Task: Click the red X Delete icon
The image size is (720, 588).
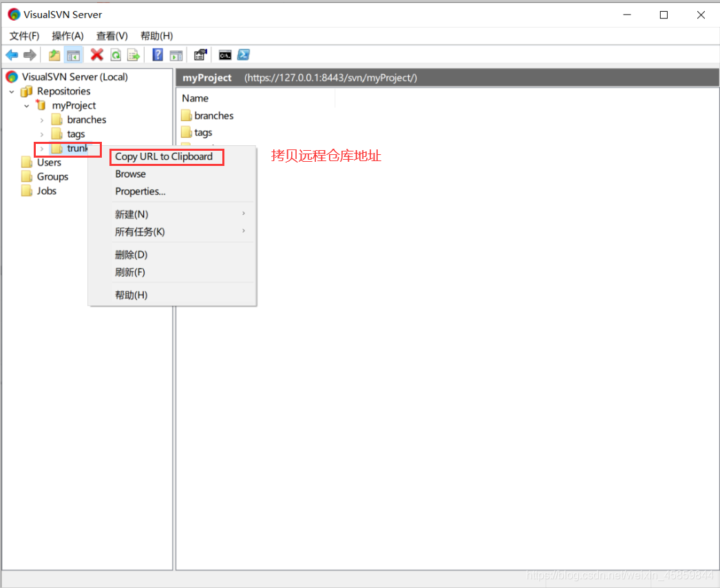Action: coord(97,54)
